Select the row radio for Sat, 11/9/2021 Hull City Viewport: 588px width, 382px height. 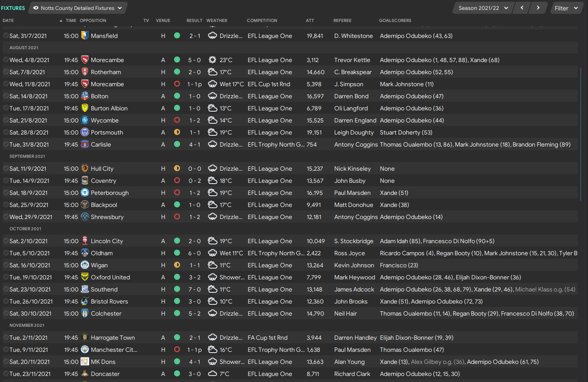(6, 169)
